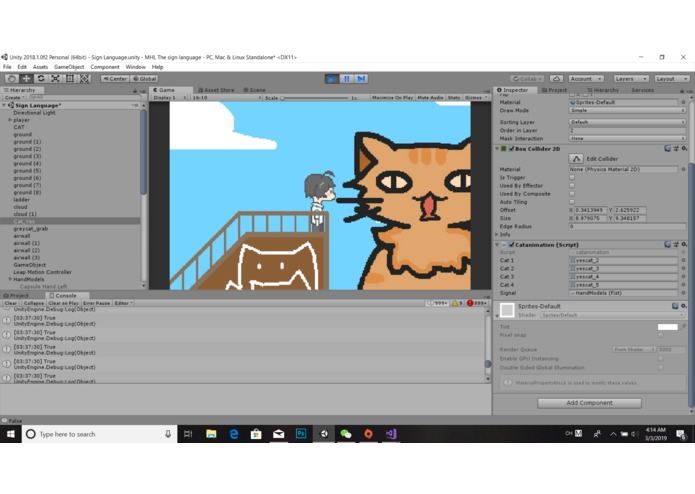Select the Rotate tool in toolbar
The image size is (695, 494).
(x=41, y=79)
